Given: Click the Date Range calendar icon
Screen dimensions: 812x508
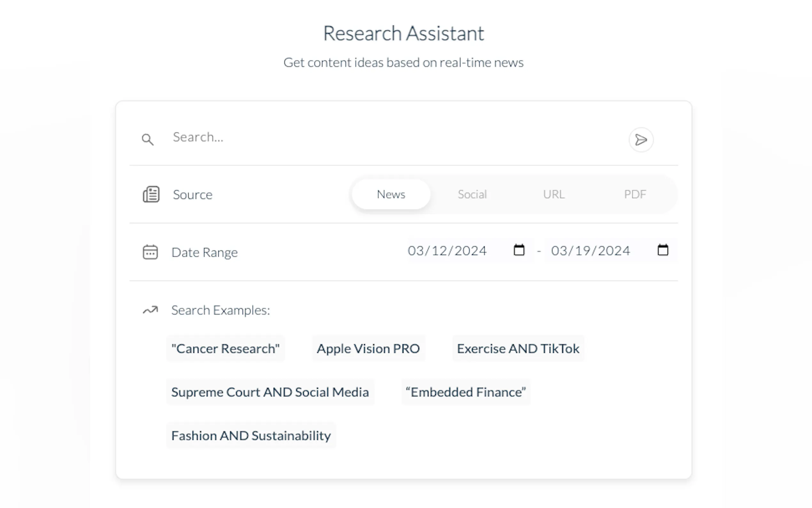Looking at the screenshot, I should click(x=150, y=252).
